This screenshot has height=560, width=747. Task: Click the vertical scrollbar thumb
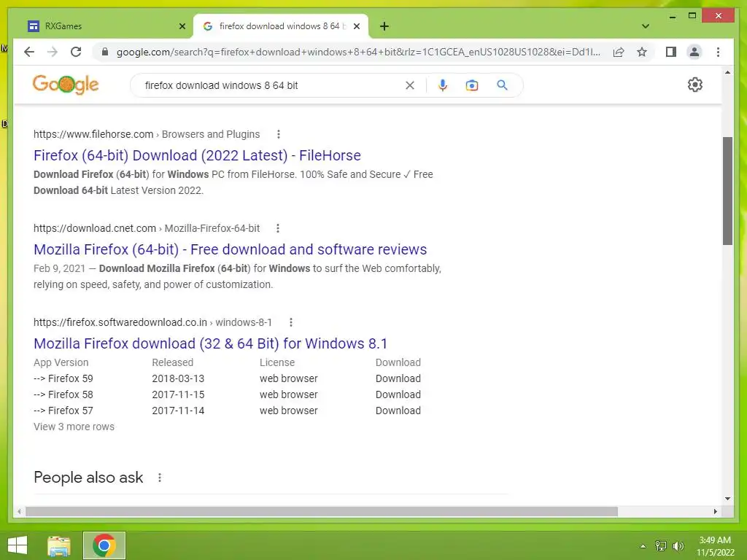[727, 191]
